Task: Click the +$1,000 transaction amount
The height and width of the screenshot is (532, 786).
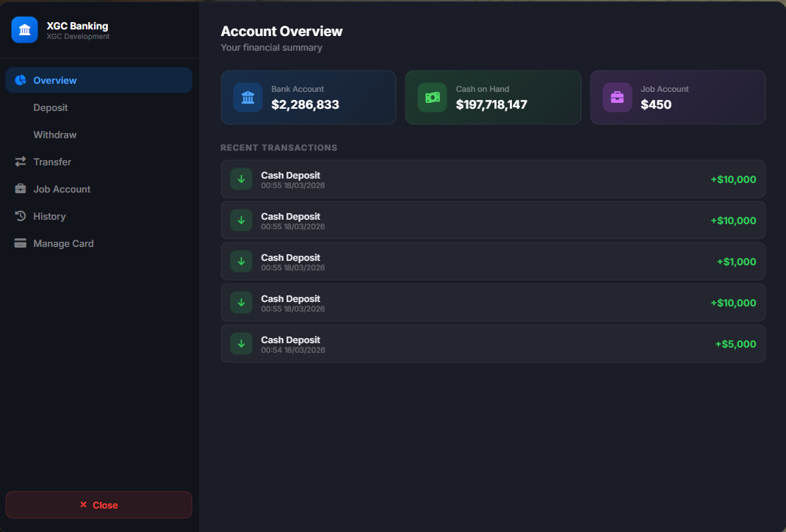Action: tap(736, 262)
